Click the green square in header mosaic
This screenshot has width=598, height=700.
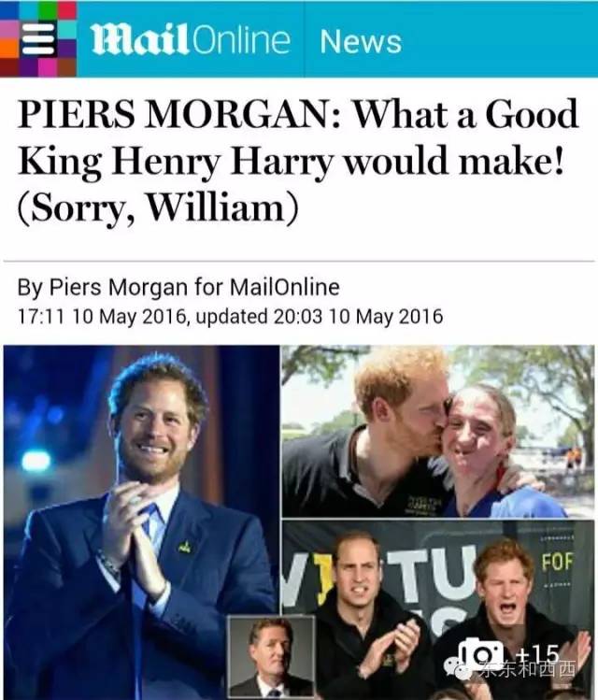point(48,10)
